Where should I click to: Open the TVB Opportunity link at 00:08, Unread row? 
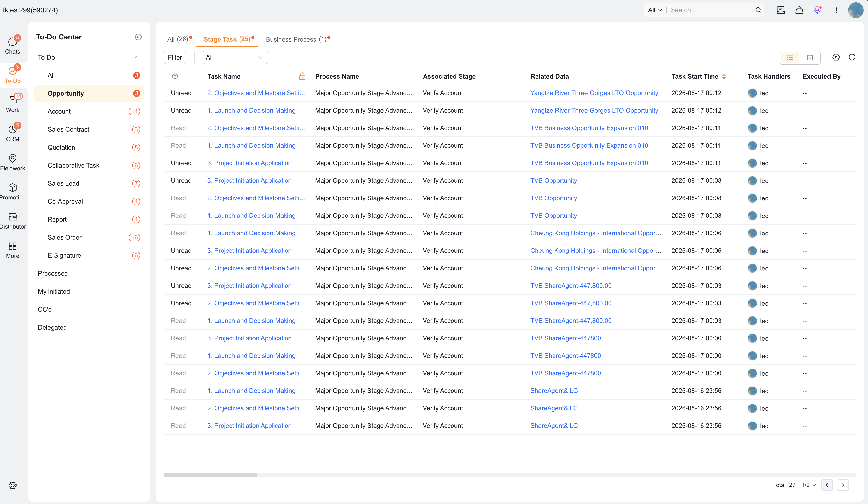coord(554,180)
